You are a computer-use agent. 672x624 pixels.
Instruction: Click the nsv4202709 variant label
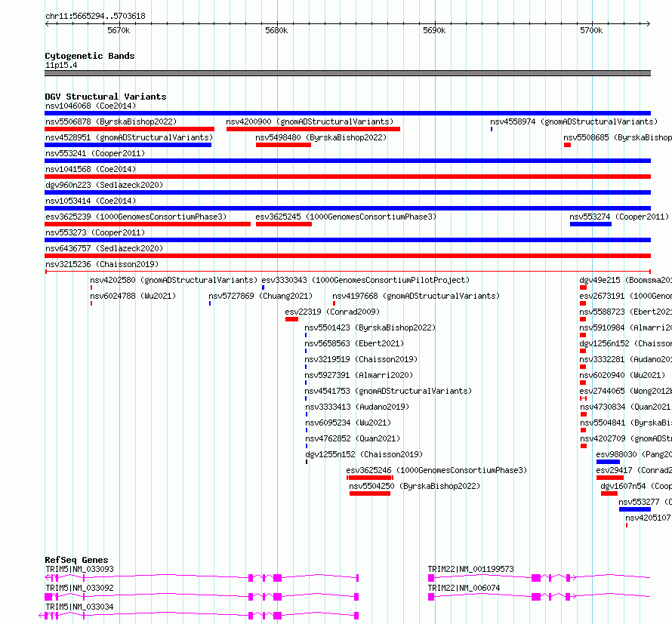pyautogui.click(x=626, y=438)
